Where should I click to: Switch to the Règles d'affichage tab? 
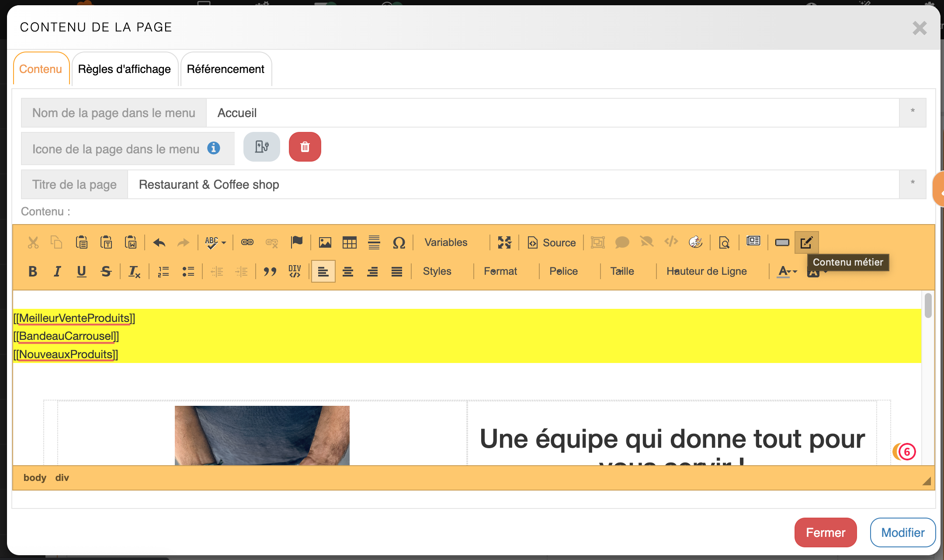(x=125, y=69)
